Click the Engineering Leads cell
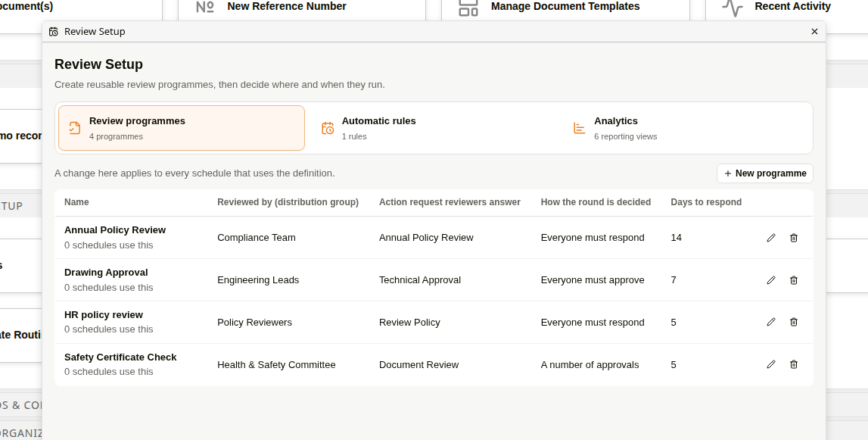Viewport: 868px width, 440px height. 258,280
